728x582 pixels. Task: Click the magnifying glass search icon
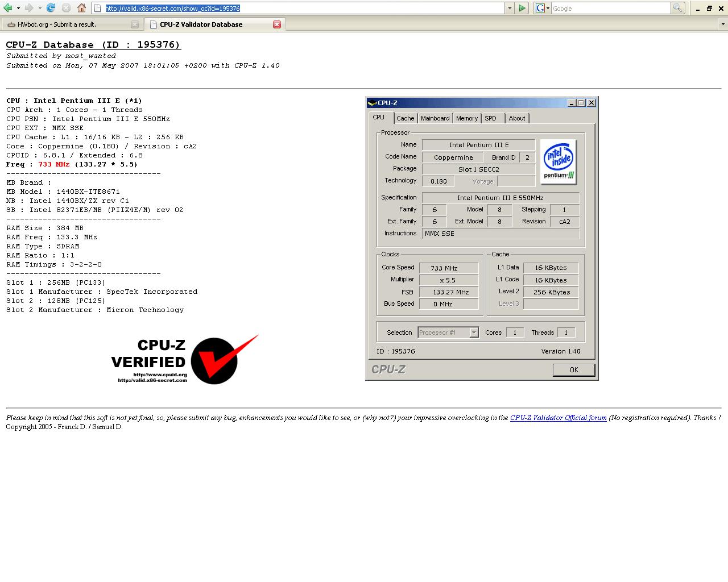click(677, 8)
